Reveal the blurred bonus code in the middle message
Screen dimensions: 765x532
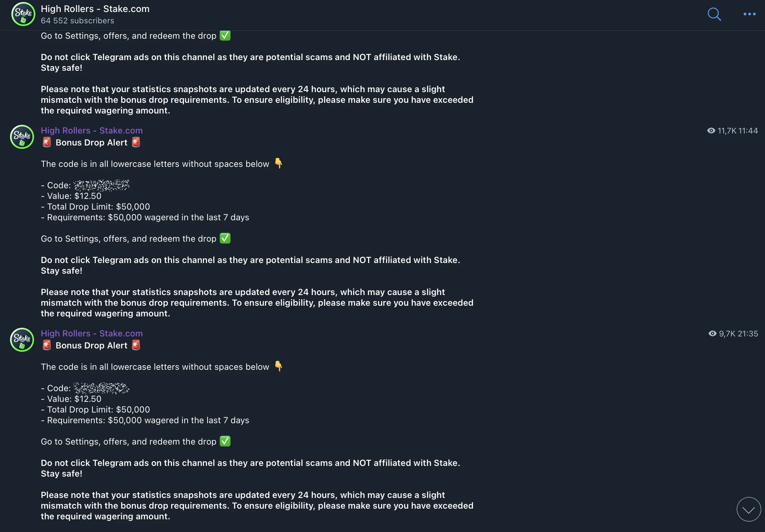(102, 186)
